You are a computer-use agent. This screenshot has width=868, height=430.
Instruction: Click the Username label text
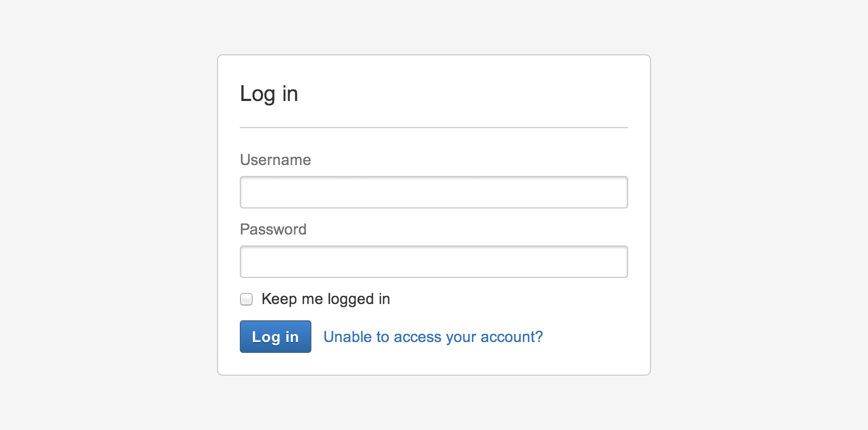pos(275,160)
